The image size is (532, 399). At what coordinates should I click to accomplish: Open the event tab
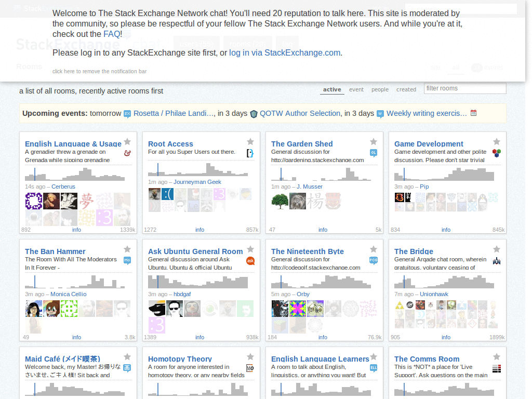tap(356, 89)
